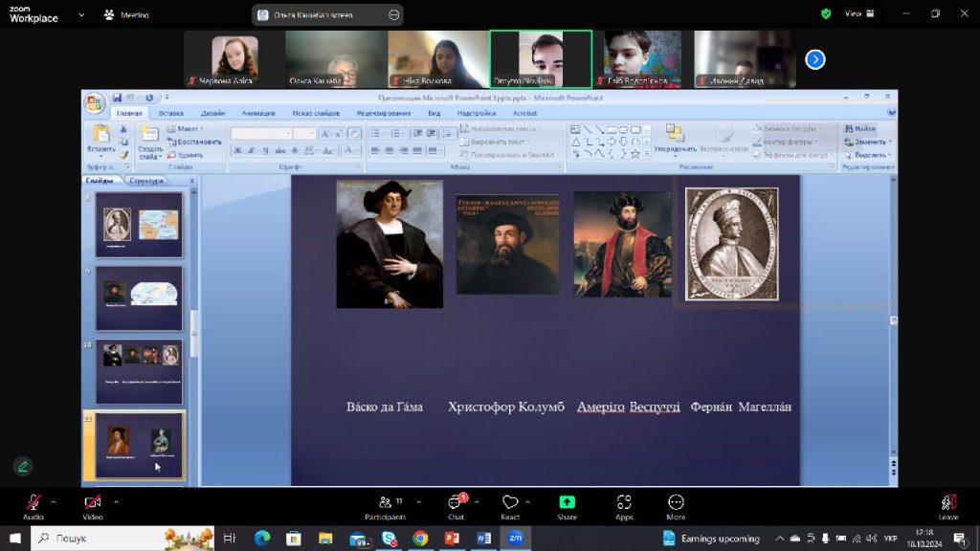The width and height of the screenshot is (980, 551).
Task: Open the Выделить select dropdown
Action: pyautogui.click(x=868, y=155)
